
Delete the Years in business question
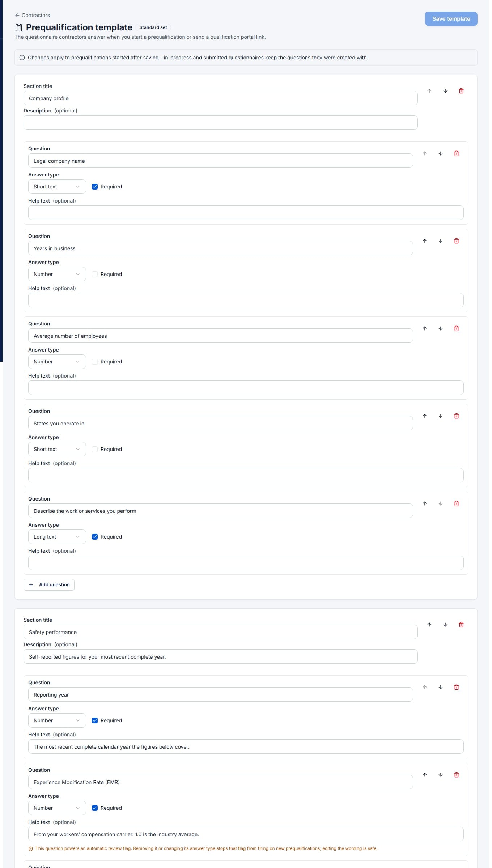click(x=457, y=241)
